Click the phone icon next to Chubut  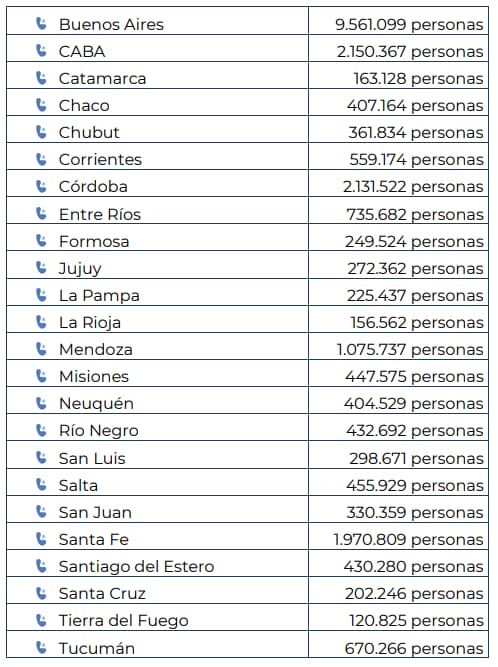click(x=41, y=132)
